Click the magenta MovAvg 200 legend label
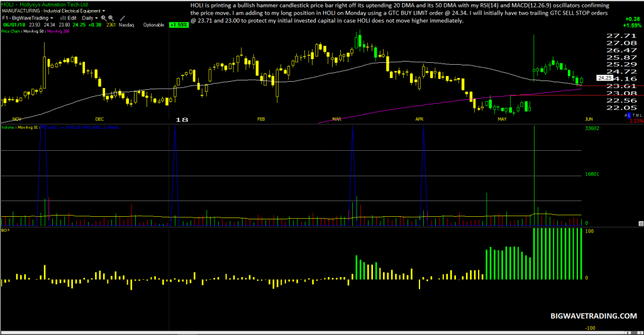Image resolution: width=644 pixels, height=335 pixels. click(x=58, y=31)
